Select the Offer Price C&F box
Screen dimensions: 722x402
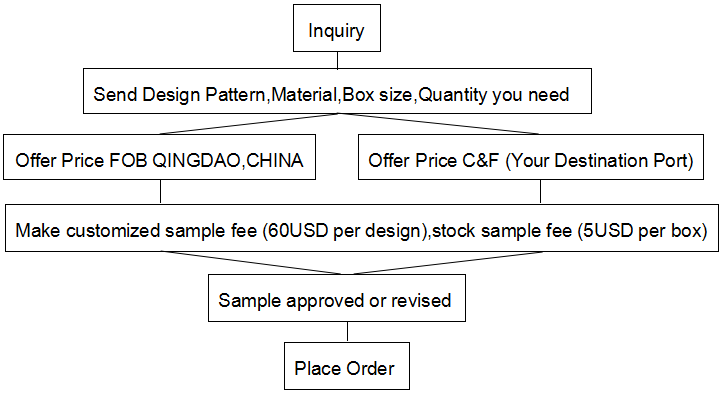(531, 157)
